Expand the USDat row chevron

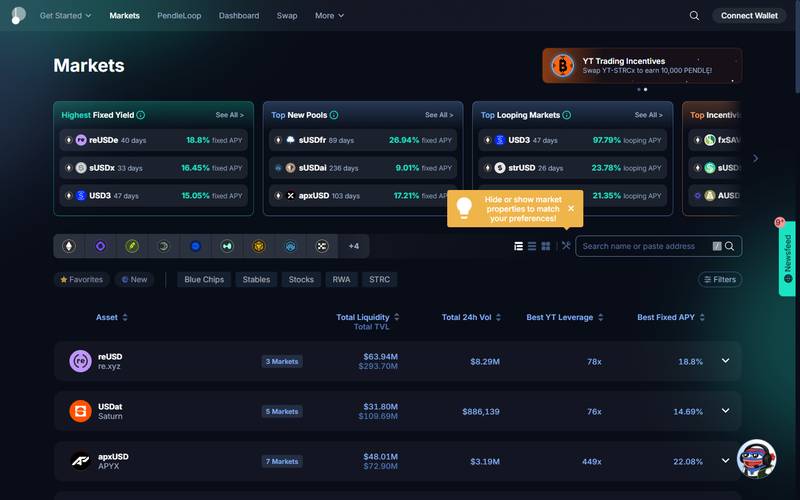pos(726,411)
